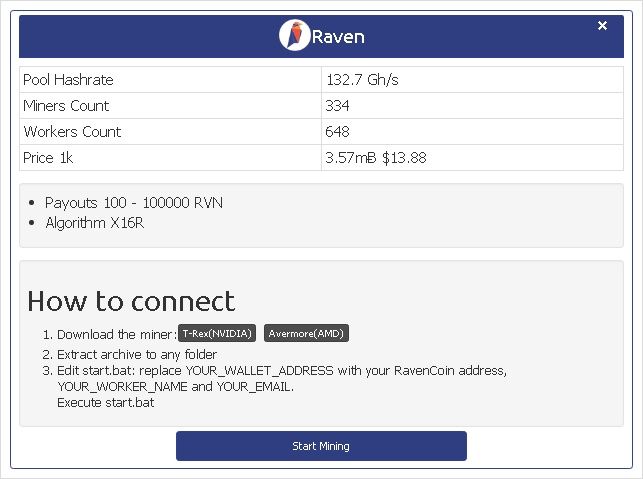Select the 3.57mB $13.88 price value
This screenshot has height=479, width=643.
[376, 158]
